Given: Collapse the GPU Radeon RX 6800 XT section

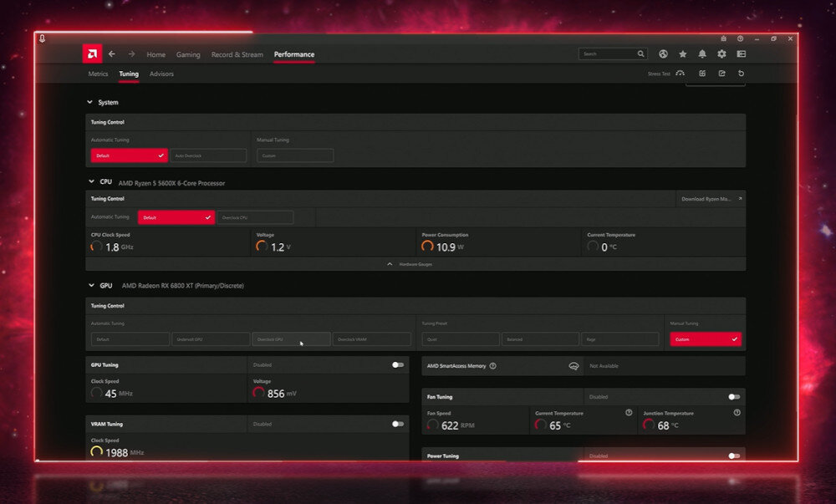Looking at the screenshot, I should click(x=89, y=285).
